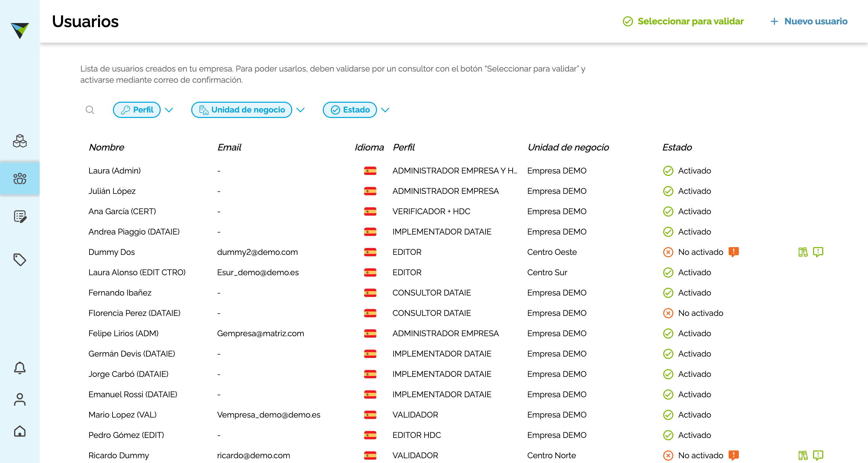The width and height of the screenshot is (868, 463).
Task: Click the Estado column header
Action: click(x=677, y=147)
